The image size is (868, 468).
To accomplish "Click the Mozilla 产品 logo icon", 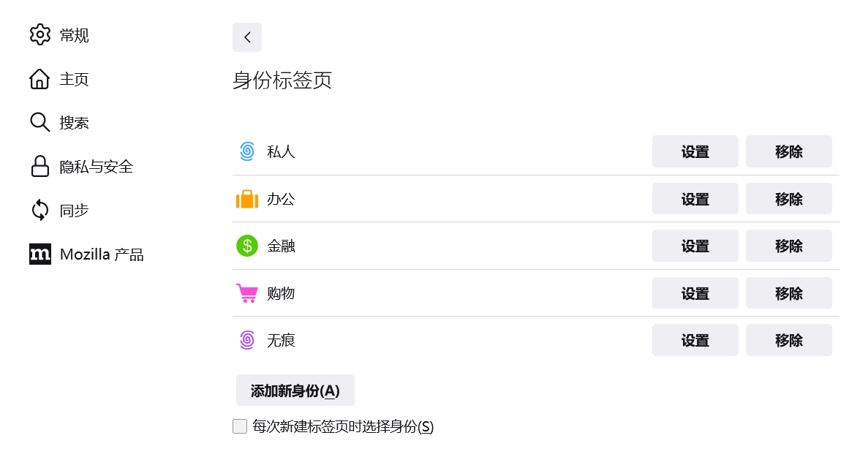I will [40, 254].
